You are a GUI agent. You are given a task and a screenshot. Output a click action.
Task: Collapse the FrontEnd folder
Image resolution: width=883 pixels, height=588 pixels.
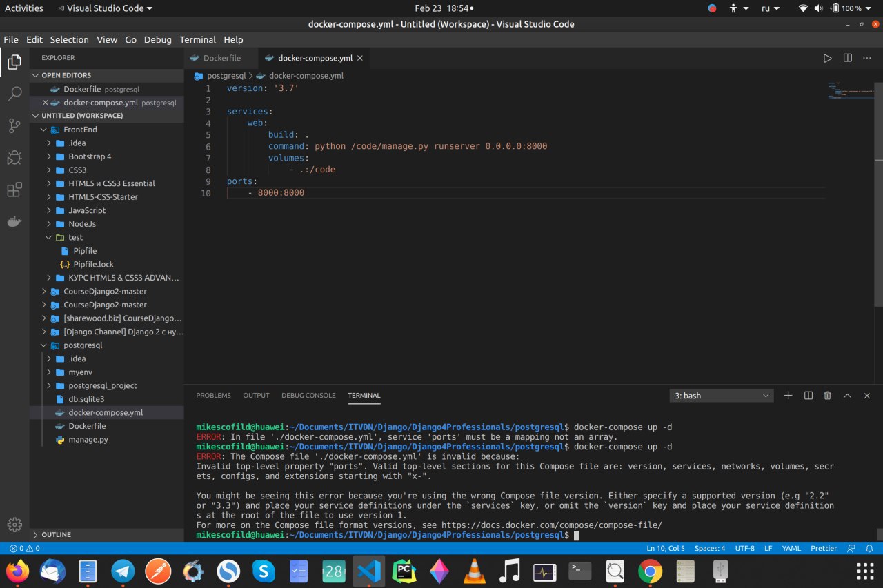pyautogui.click(x=107, y=130)
